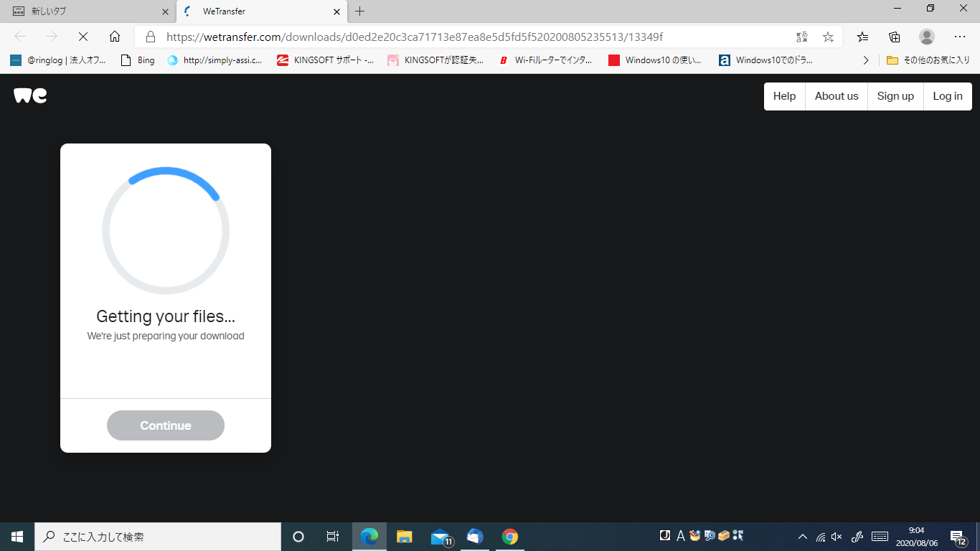Click the circular download progress spinner

pos(165,230)
